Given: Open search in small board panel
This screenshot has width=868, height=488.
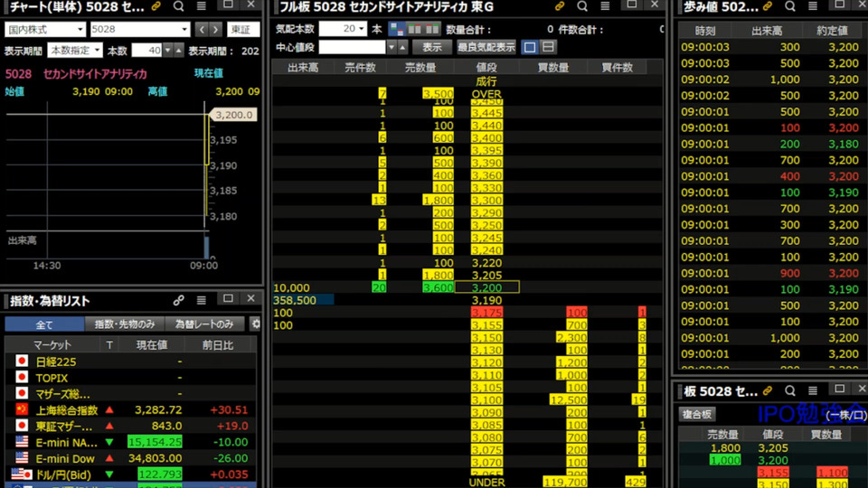Looking at the screenshot, I should click(790, 391).
